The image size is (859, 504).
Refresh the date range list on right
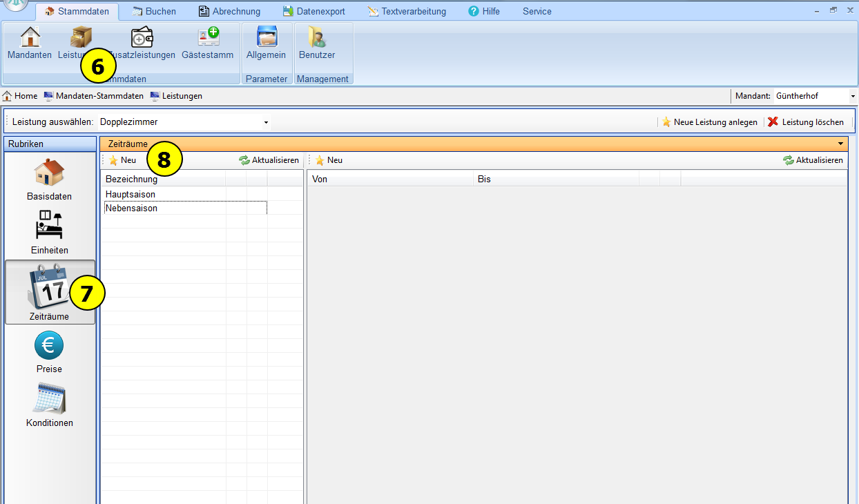(x=813, y=160)
